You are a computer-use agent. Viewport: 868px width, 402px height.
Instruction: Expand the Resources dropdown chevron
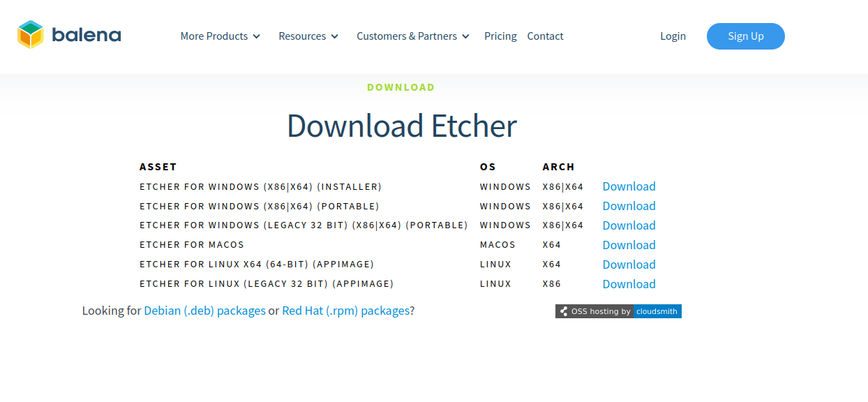pyautogui.click(x=335, y=36)
